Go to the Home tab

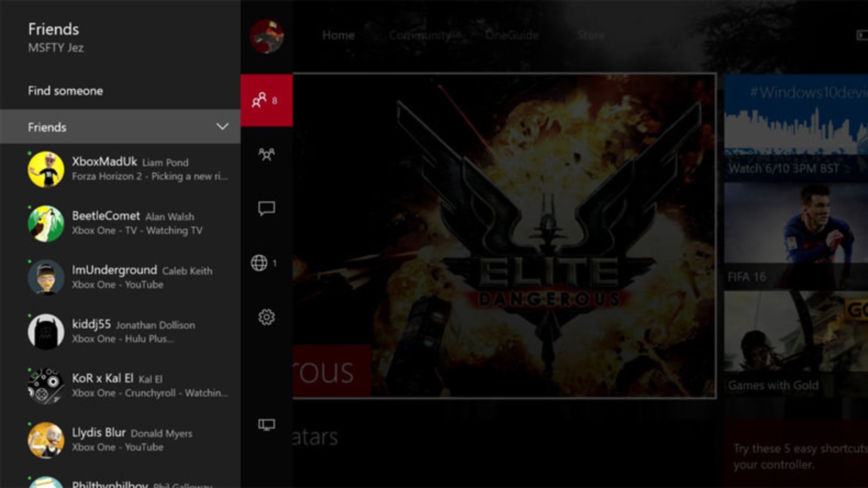338,35
